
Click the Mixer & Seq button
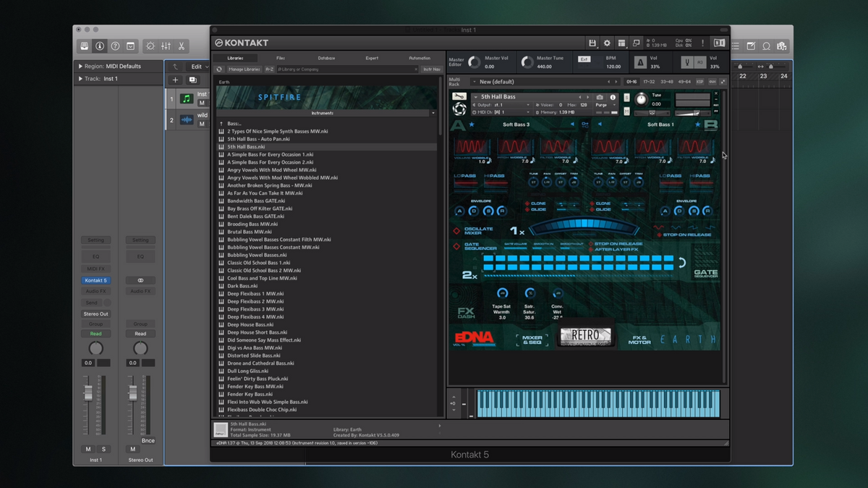pos(532,339)
